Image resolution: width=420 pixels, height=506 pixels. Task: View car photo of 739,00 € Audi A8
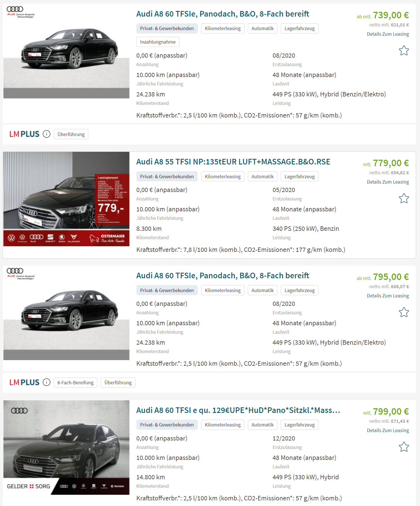(66, 51)
